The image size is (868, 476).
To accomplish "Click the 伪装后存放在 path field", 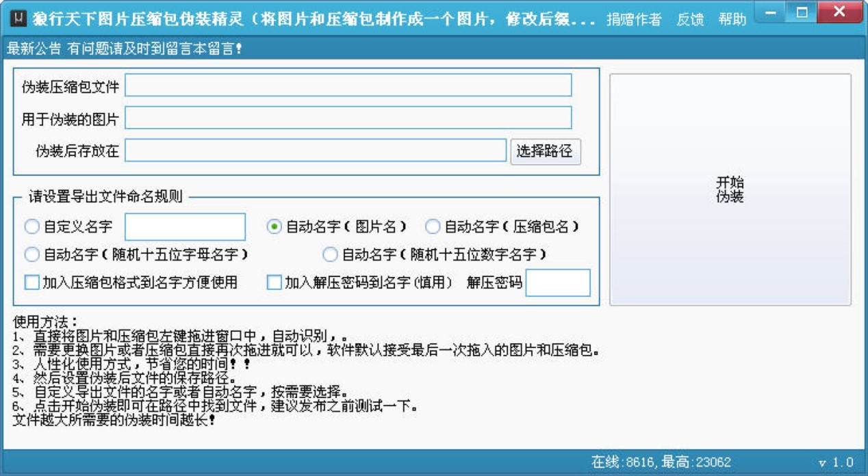I will point(316,150).
